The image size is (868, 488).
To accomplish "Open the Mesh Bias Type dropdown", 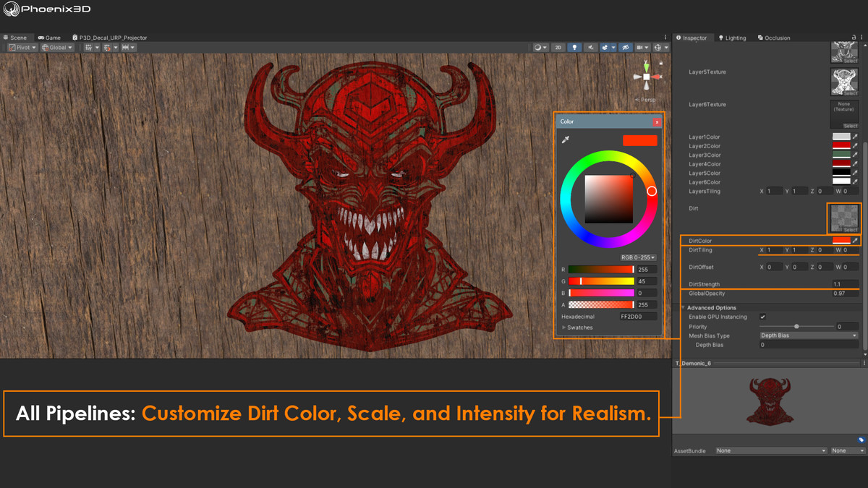I will pyautogui.click(x=808, y=335).
